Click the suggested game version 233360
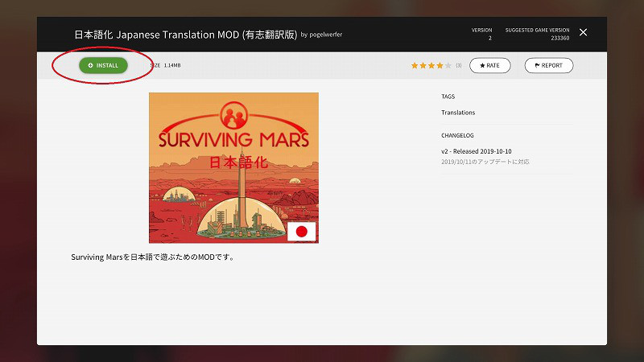The height and width of the screenshot is (362, 644). pyautogui.click(x=560, y=38)
